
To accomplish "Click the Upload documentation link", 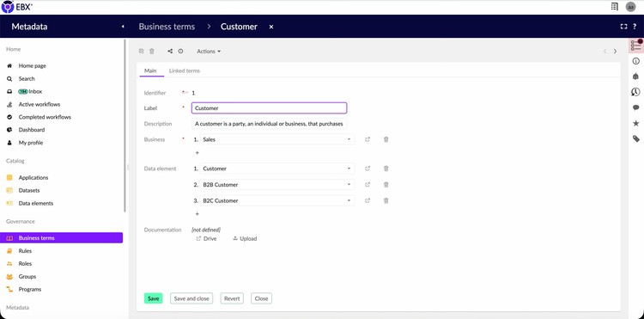I will (x=245, y=238).
